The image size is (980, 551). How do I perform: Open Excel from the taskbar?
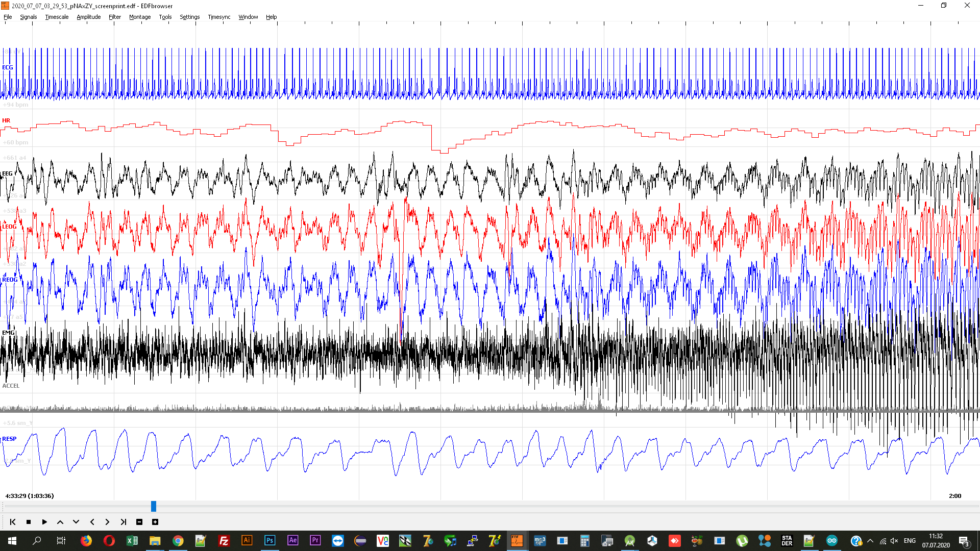132,541
